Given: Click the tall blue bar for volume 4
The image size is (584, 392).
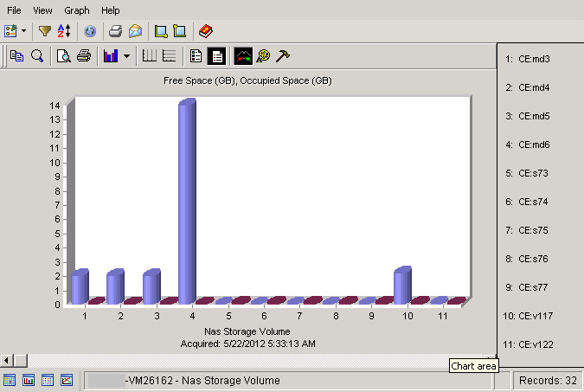Looking at the screenshot, I should click(187, 202).
